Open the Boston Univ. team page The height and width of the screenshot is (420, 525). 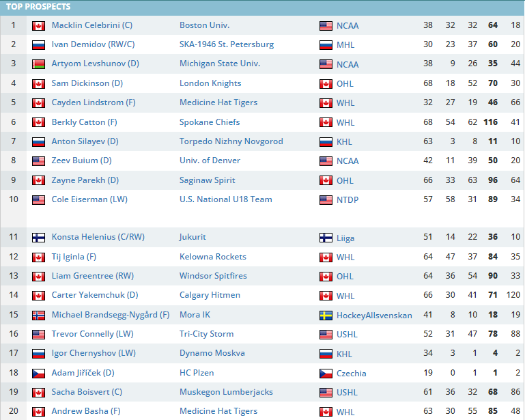tap(204, 25)
